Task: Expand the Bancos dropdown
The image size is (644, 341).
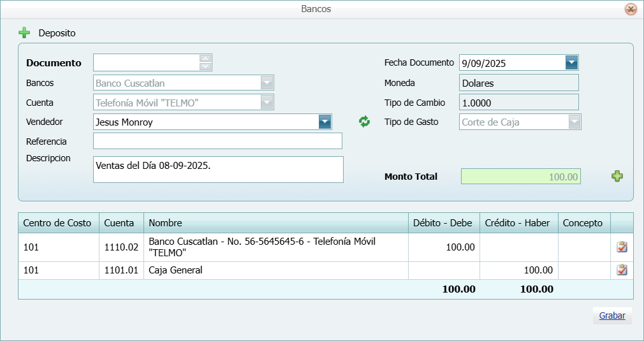Action: pyautogui.click(x=267, y=83)
